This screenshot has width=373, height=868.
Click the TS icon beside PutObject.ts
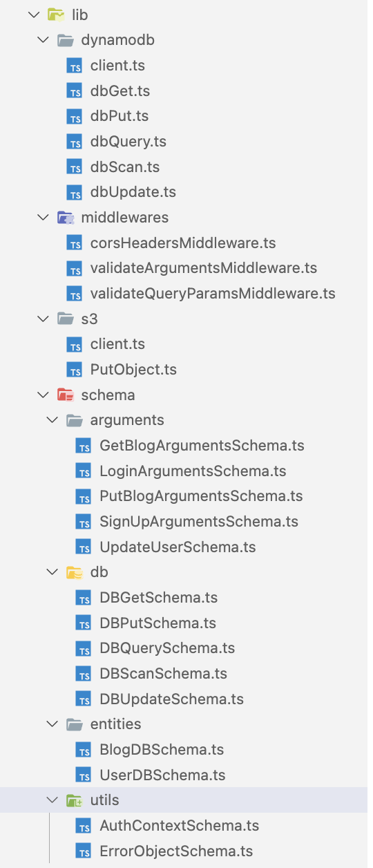[75, 370]
